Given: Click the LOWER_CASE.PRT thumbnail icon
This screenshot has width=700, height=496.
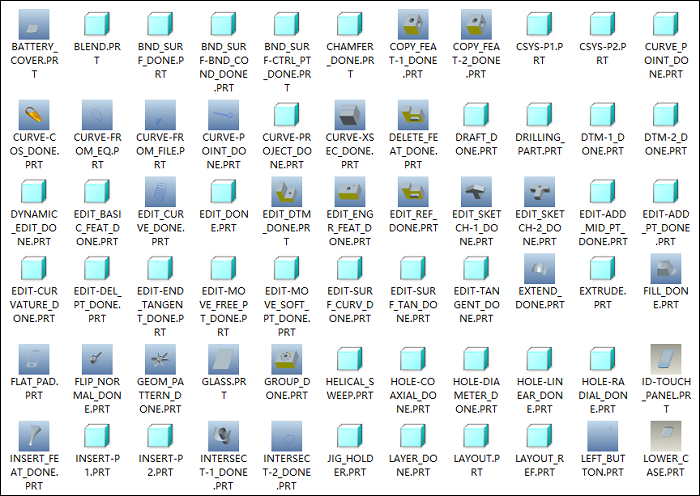Looking at the screenshot, I should tap(666, 436).
